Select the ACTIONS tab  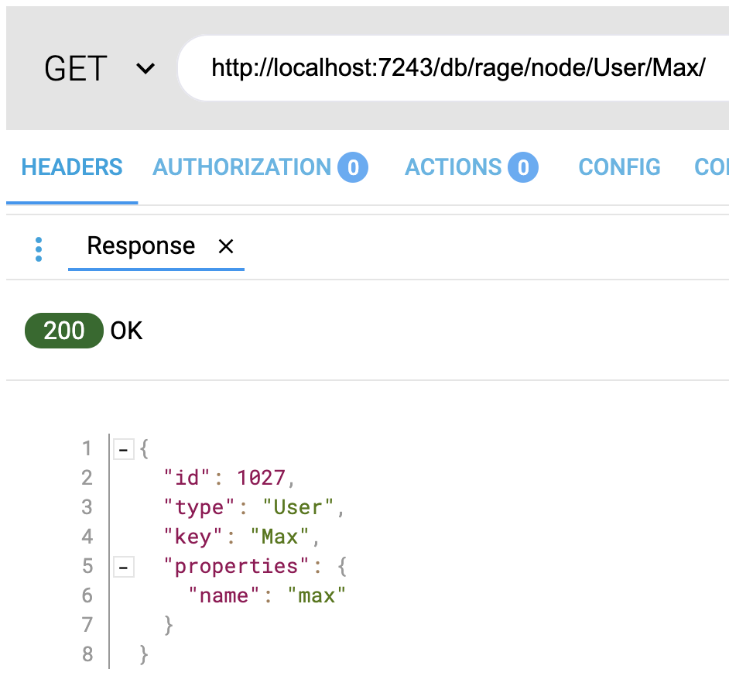pyautogui.click(x=453, y=167)
